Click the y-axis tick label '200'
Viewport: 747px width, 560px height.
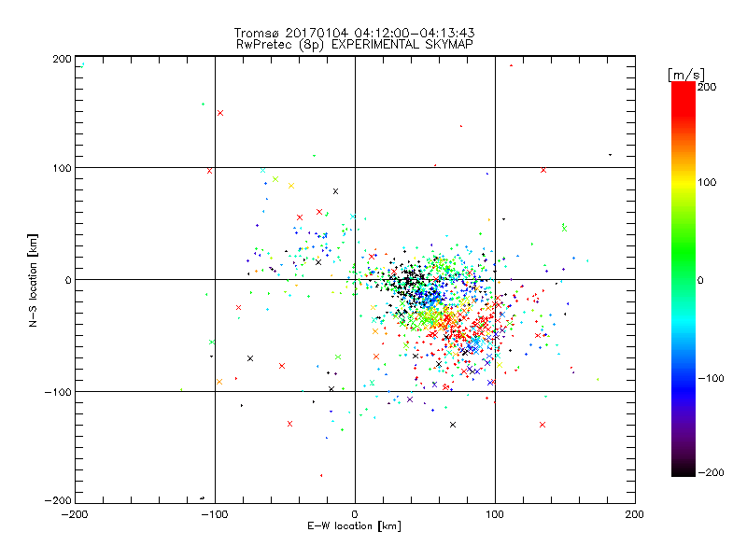(x=62, y=59)
